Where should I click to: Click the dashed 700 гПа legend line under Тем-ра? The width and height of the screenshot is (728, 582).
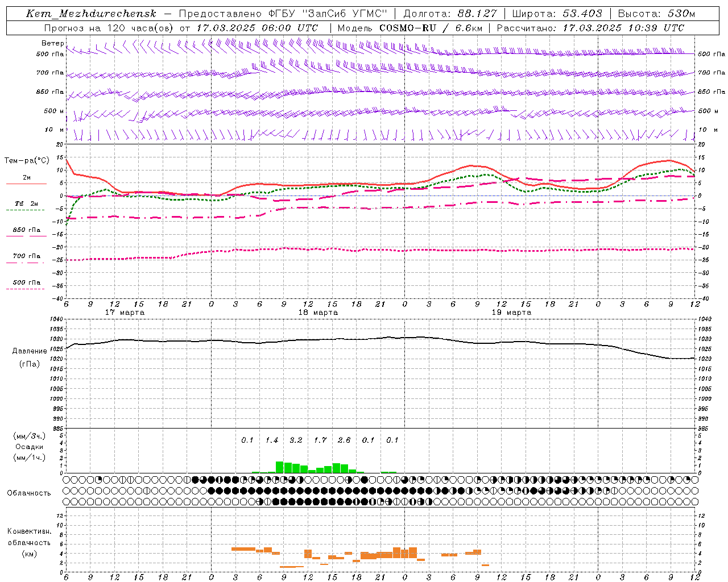[x=25, y=262]
